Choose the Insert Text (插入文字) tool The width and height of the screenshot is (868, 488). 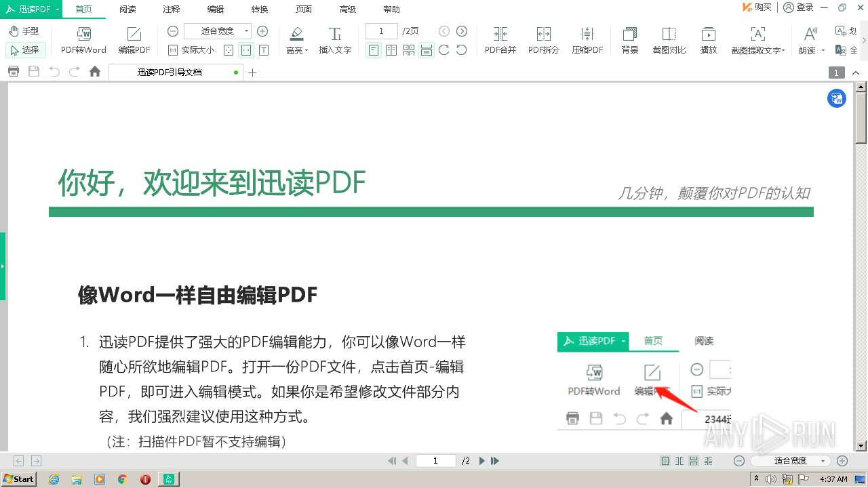pyautogui.click(x=335, y=41)
